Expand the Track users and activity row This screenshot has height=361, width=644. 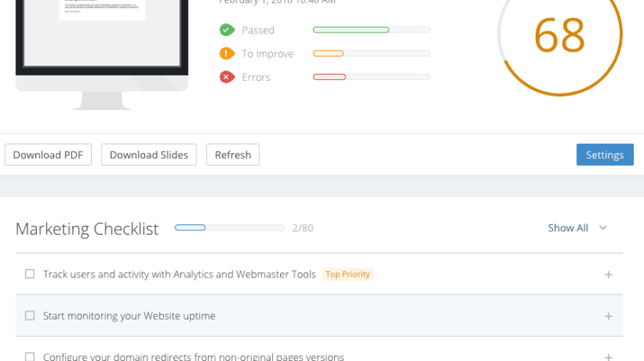[608, 275]
